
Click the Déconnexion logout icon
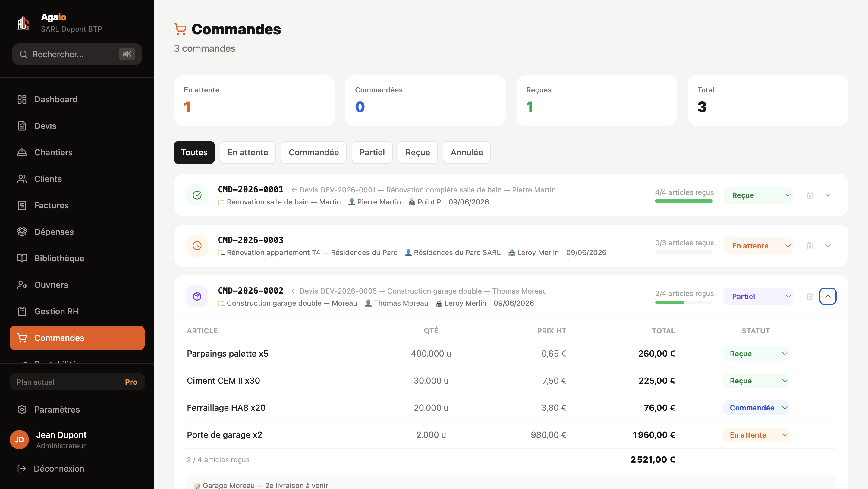22,469
